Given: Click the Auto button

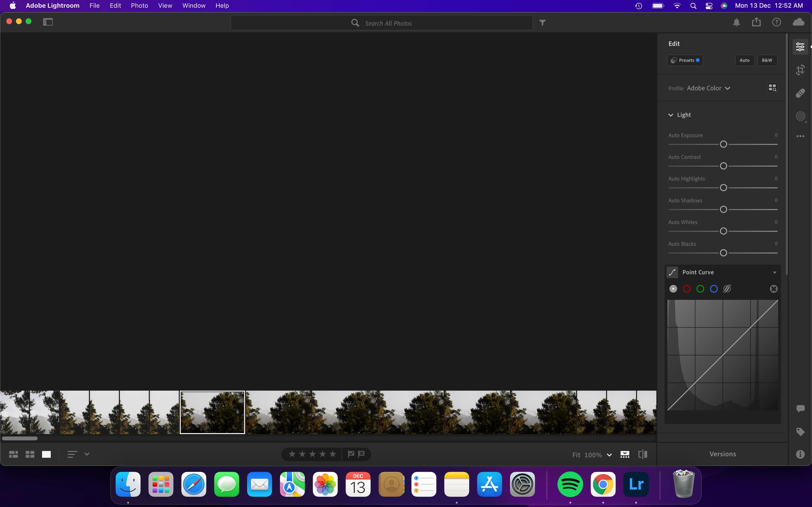Looking at the screenshot, I should point(744,60).
